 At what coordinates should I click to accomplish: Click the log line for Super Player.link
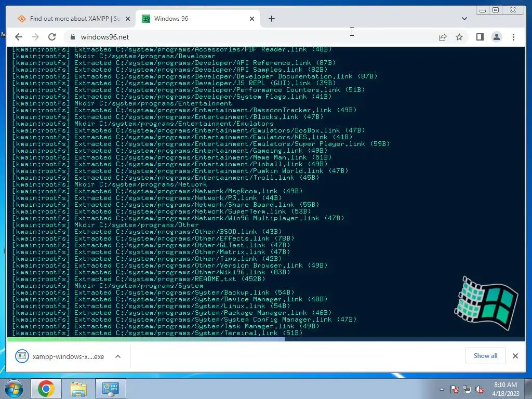coord(201,144)
